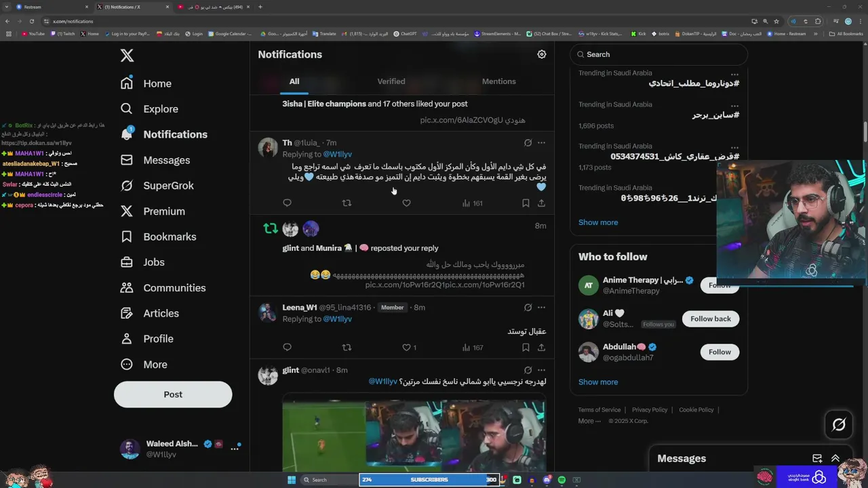Open the Communities page
This screenshot has width=868, height=488.
coord(163,288)
